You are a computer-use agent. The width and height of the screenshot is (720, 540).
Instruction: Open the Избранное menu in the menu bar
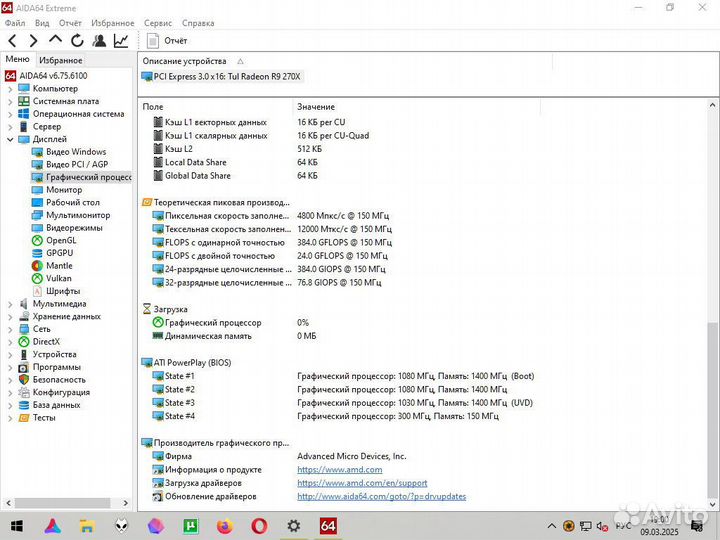(x=112, y=22)
